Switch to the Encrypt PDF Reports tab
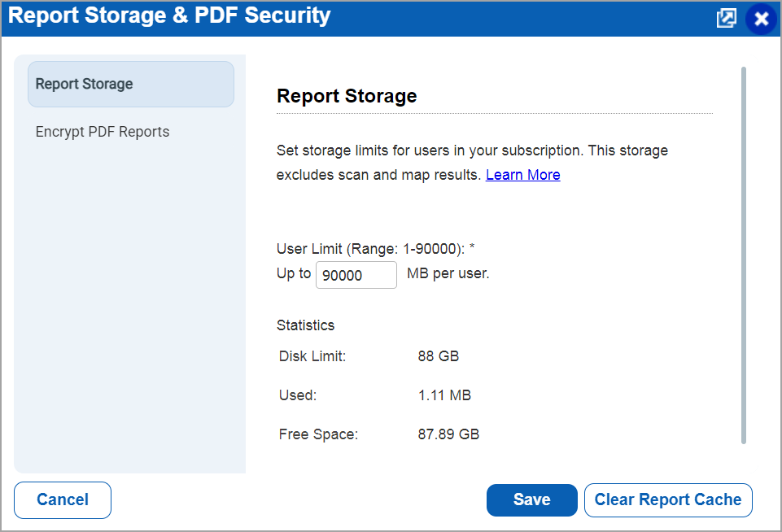This screenshot has height=532, width=782. pos(102,131)
